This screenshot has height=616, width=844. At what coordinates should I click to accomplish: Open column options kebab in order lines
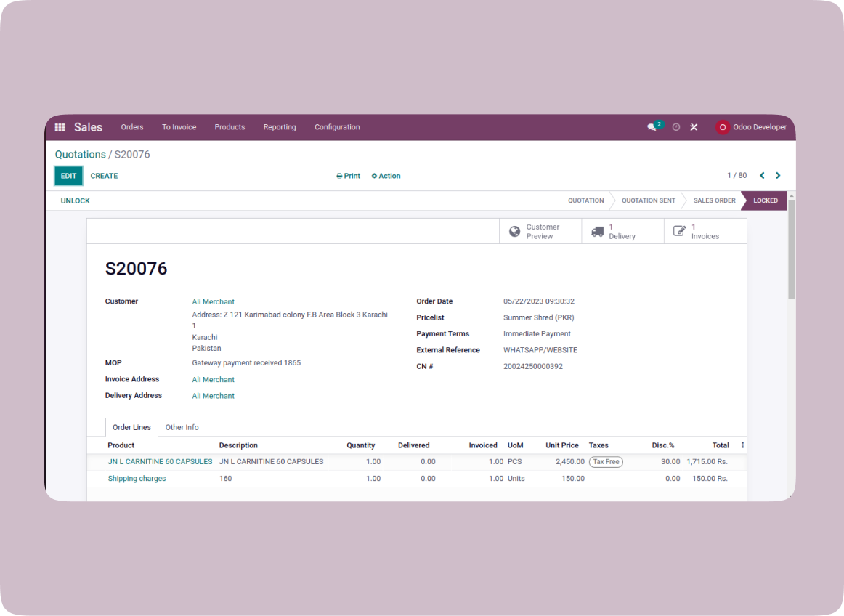(x=742, y=445)
